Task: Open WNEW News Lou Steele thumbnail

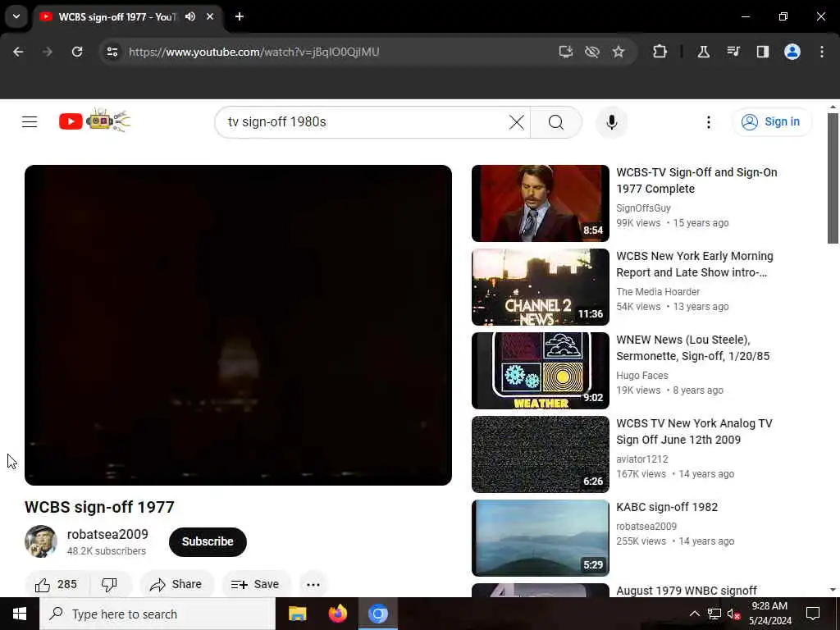Action: click(x=540, y=371)
